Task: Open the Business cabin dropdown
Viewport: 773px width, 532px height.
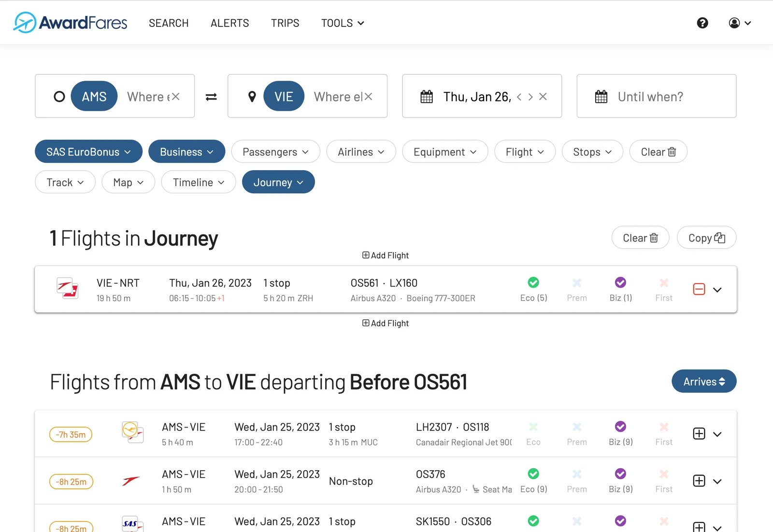Action: click(186, 152)
